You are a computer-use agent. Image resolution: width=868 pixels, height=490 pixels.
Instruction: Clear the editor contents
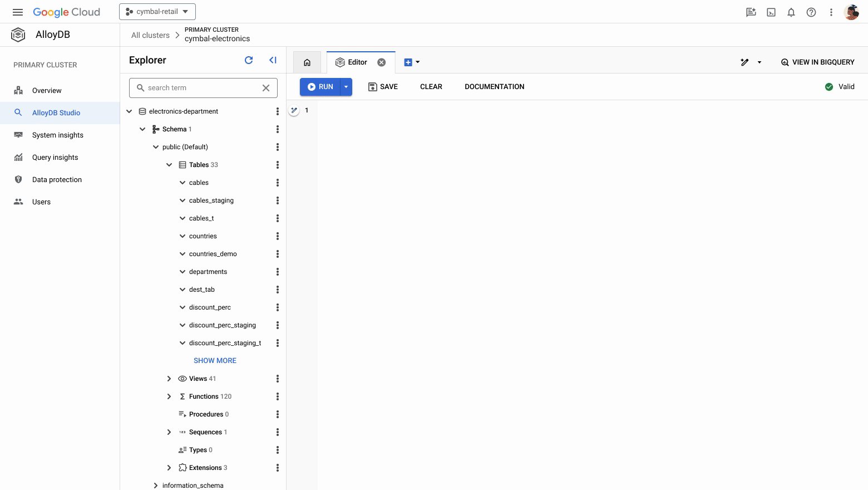[431, 87]
